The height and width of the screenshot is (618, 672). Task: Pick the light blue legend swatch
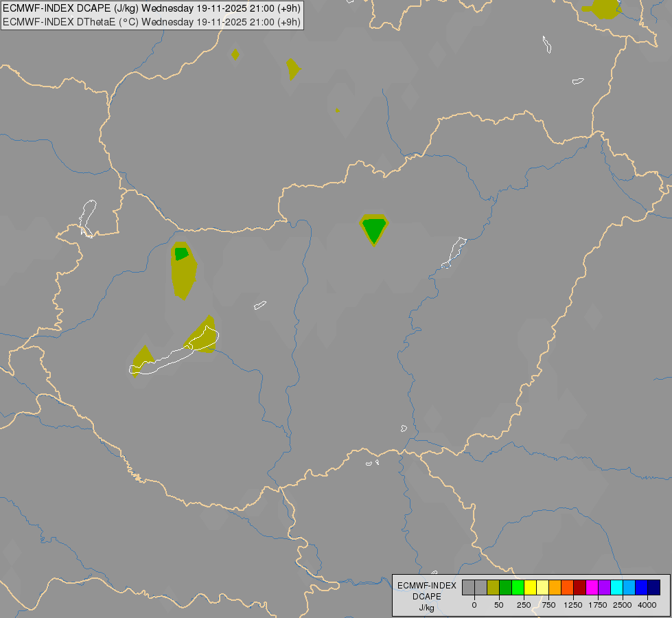pos(629,587)
